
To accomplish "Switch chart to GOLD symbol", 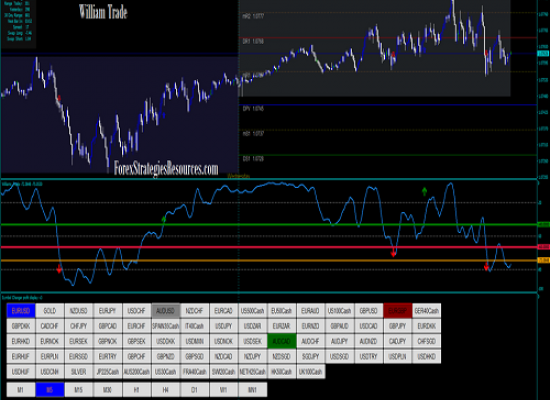I will click(50, 311).
